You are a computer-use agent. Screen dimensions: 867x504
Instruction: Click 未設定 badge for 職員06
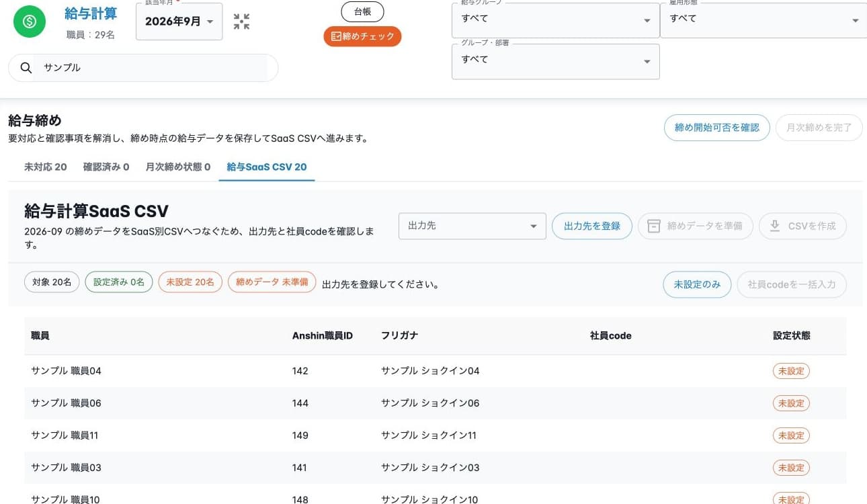(791, 403)
